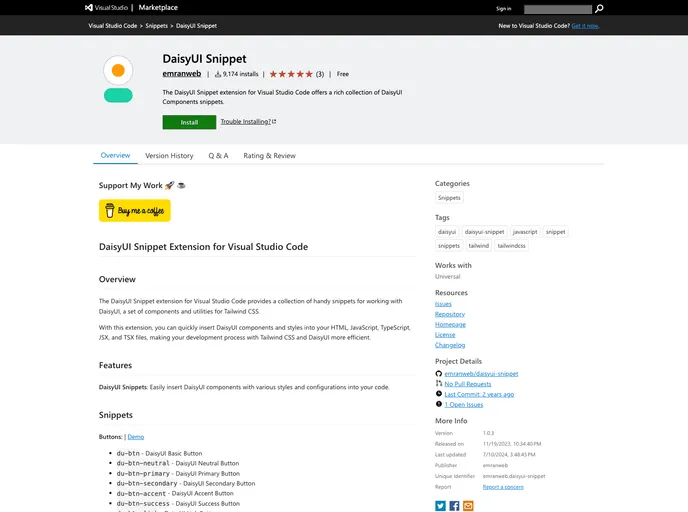The height and width of the screenshot is (512, 688).
Task: Open the Repository resource link
Action: [450, 314]
